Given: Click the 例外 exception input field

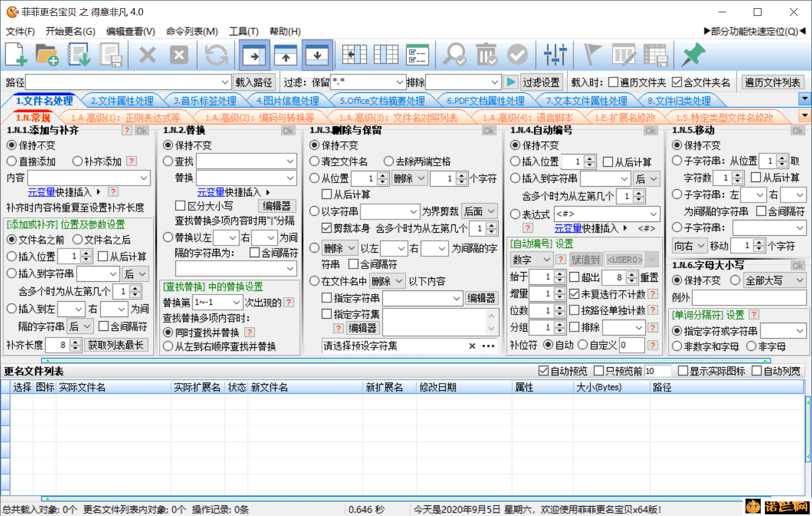Looking at the screenshot, I should coord(749,297).
